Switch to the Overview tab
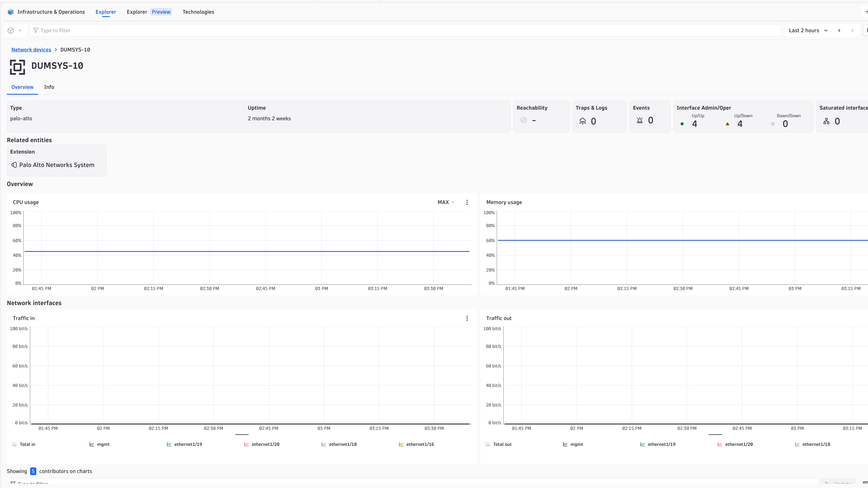Screen dimensions: 868x488 click(x=22, y=87)
